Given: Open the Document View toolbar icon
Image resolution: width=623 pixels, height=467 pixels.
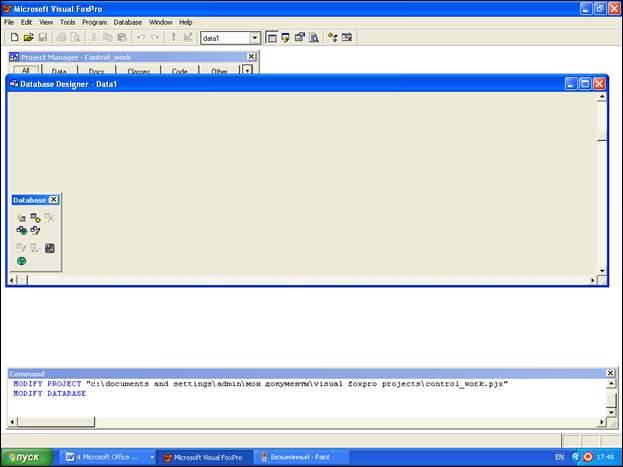Looking at the screenshot, I should (314, 38).
